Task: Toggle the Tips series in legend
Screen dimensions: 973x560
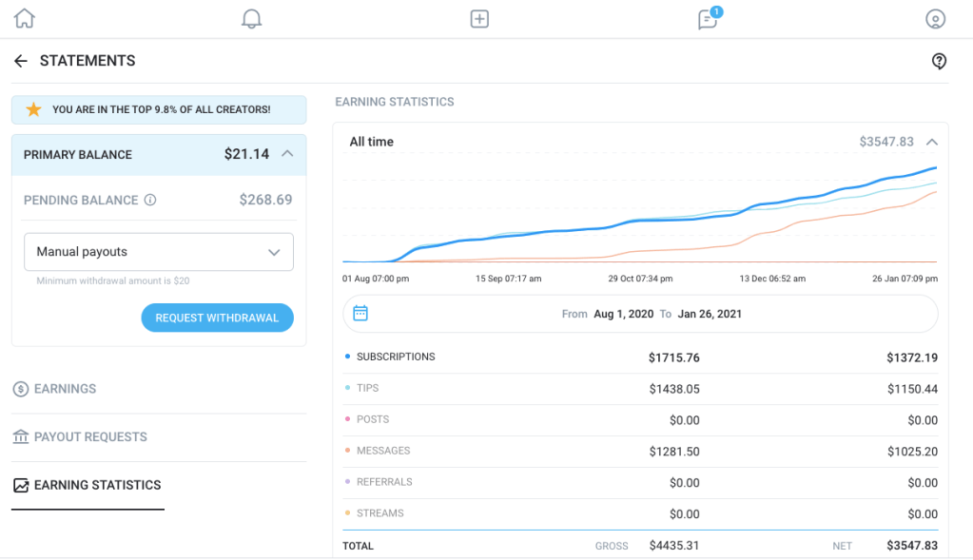Action: point(367,388)
